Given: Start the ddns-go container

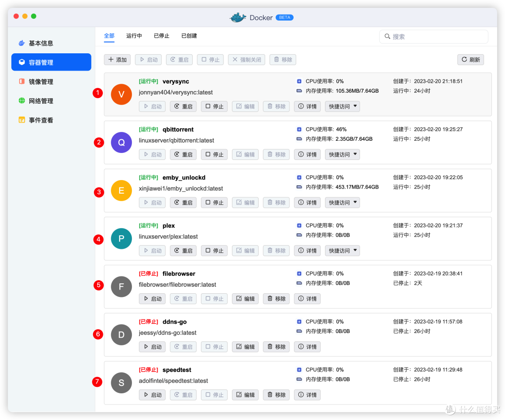Looking at the screenshot, I should [x=152, y=347].
